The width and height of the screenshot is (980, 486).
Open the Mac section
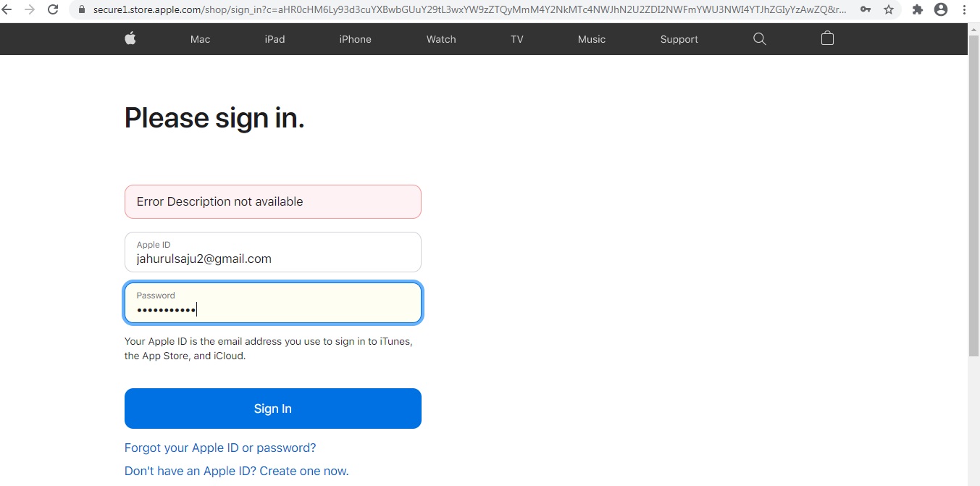click(199, 39)
